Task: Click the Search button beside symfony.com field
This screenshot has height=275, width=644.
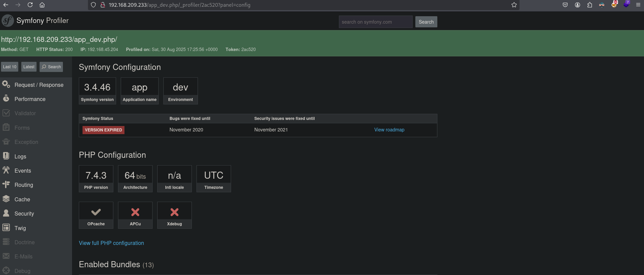Action: point(426,22)
